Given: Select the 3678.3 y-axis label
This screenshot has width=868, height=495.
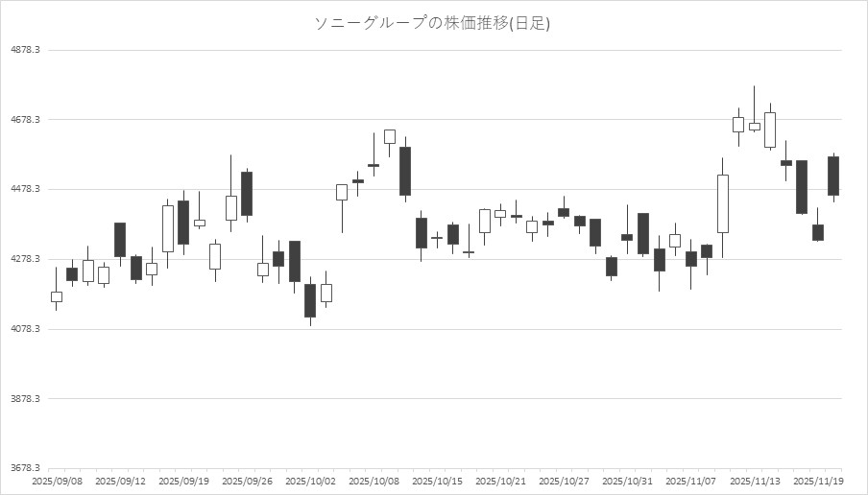Looking at the screenshot, I should point(23,469).
